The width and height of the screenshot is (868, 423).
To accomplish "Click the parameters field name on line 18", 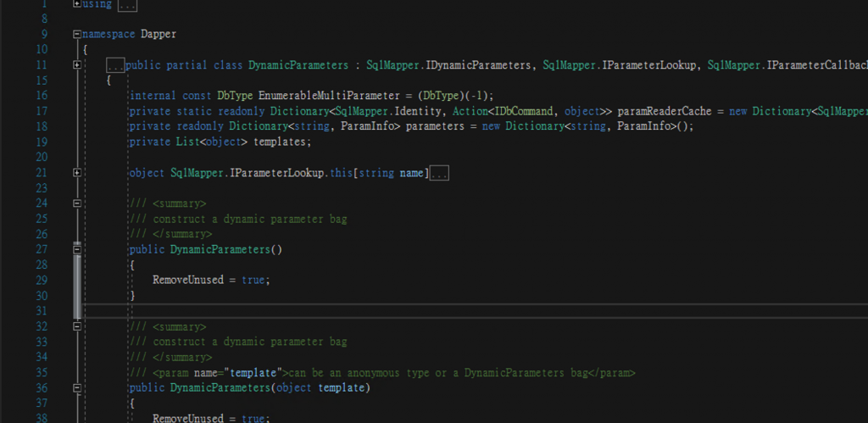I will click(x=435, y=127).
